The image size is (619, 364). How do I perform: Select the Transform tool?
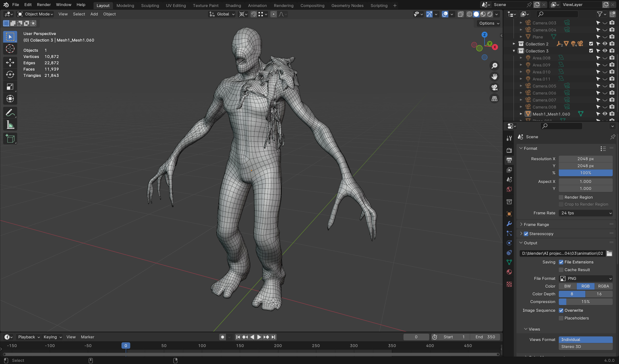10,99
